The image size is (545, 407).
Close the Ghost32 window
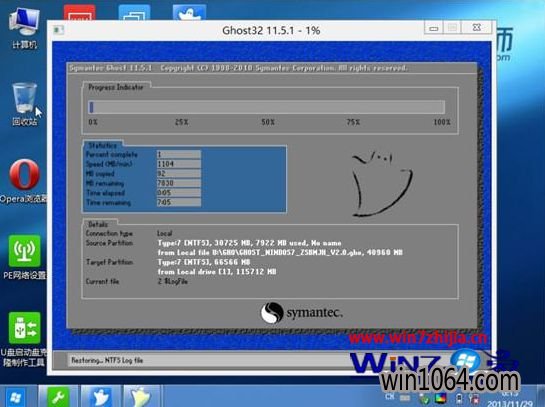[477, 27]
